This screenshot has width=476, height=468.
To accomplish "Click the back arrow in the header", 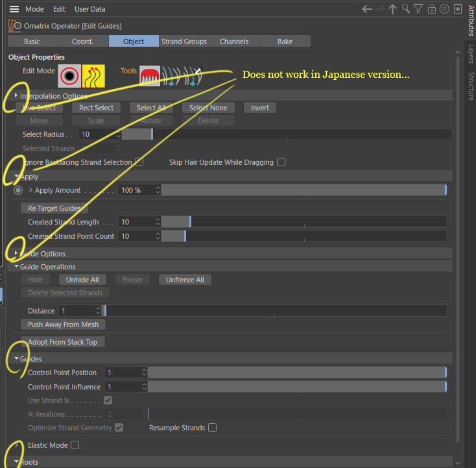I will click(x=367, y=9).
